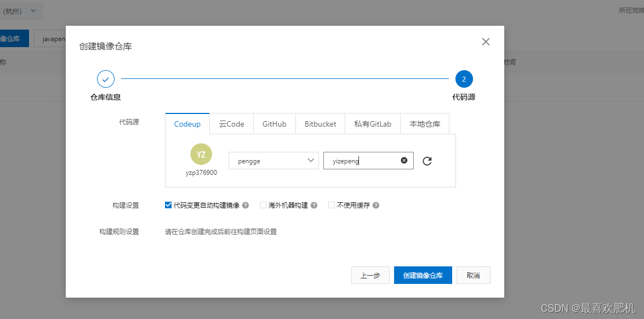Enable 不使用缓存 checkbox
The width and height of the screenshot is (644, 319).
[332, 206]
